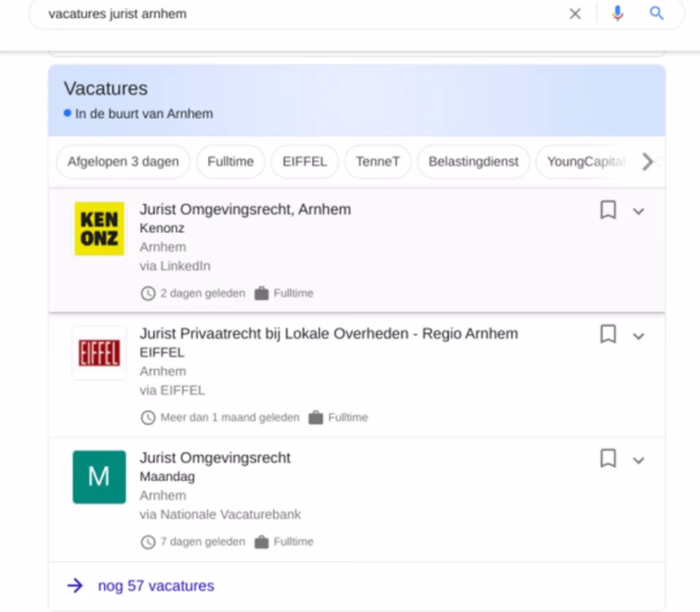Open the nog 57 vacatures link
The height and width of the screenshot is (612, 700).
coord(155,585)
